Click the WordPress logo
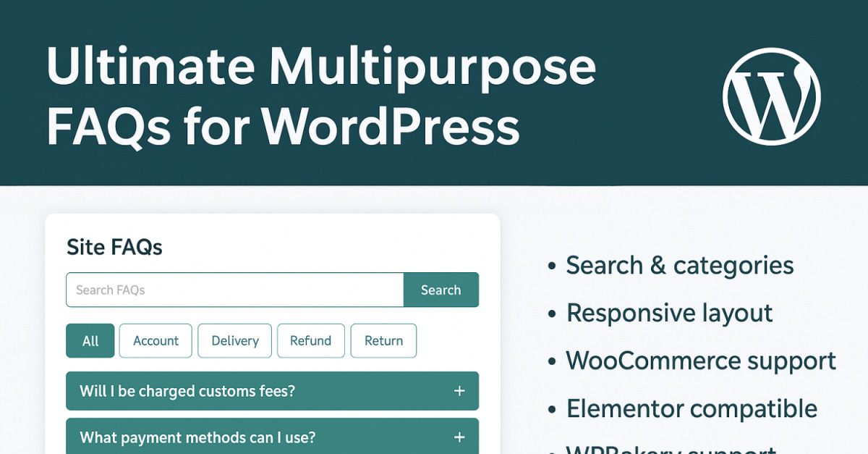Image resolution: width=868 pixels, height=454 pixels. [x=771, y=96]
